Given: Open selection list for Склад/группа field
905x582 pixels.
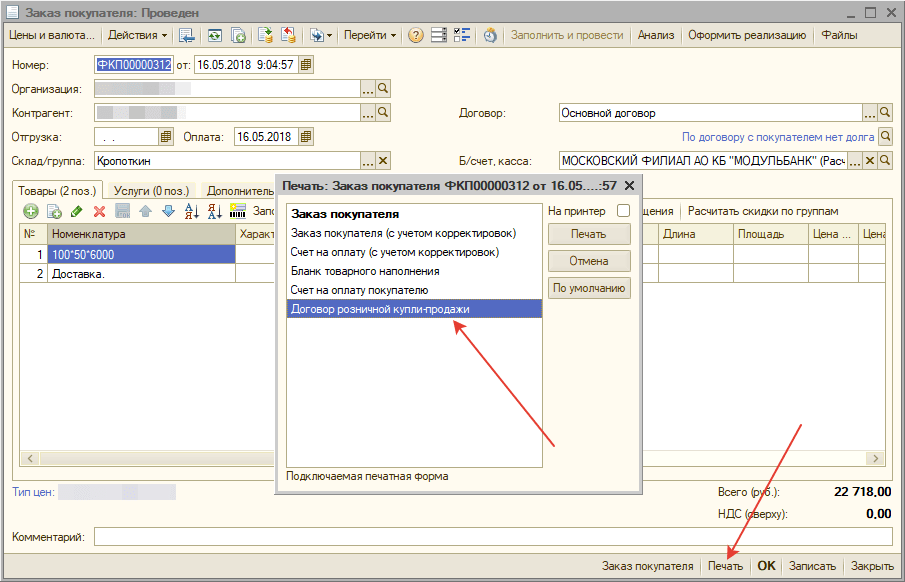Looking at the screenshot, I should [367, 160].
